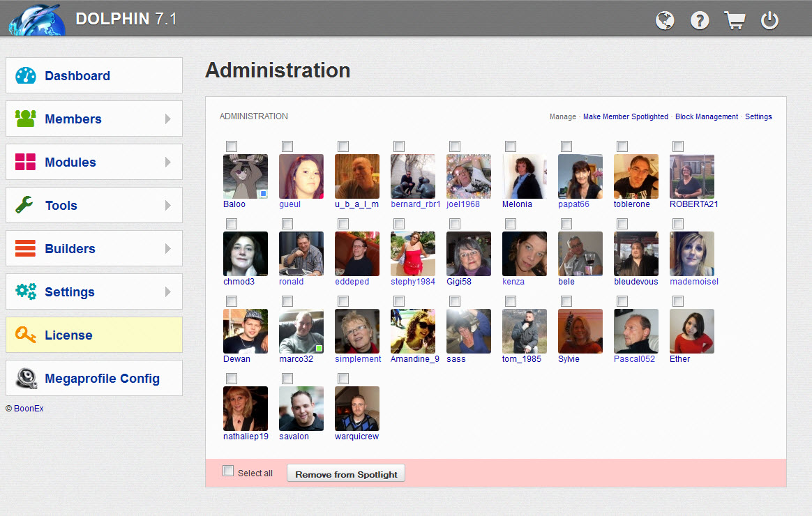
Task: Open the shopping cart icon
Action: [x=735, y=21]
